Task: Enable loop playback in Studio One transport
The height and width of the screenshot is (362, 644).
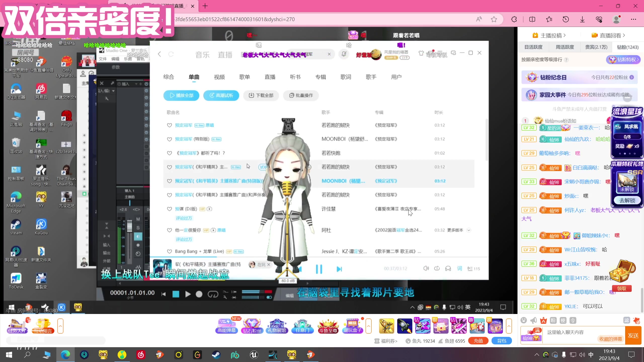Action: point(213,294)
